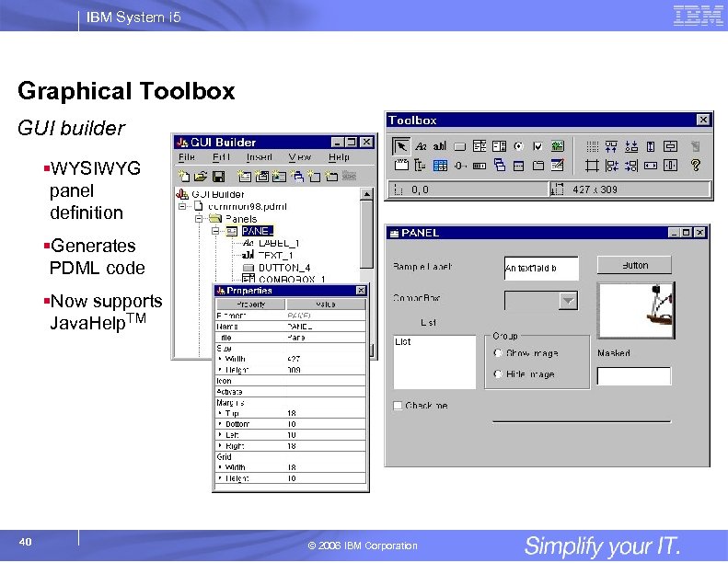Select the highlighted PANEL tree item
728x563 pixels.
coord(258,231)
